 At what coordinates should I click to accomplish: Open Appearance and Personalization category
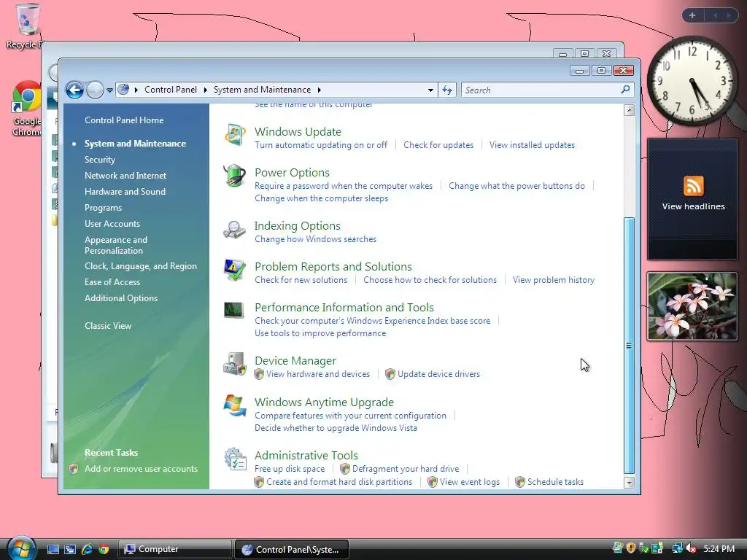click(x=116, y=245)
